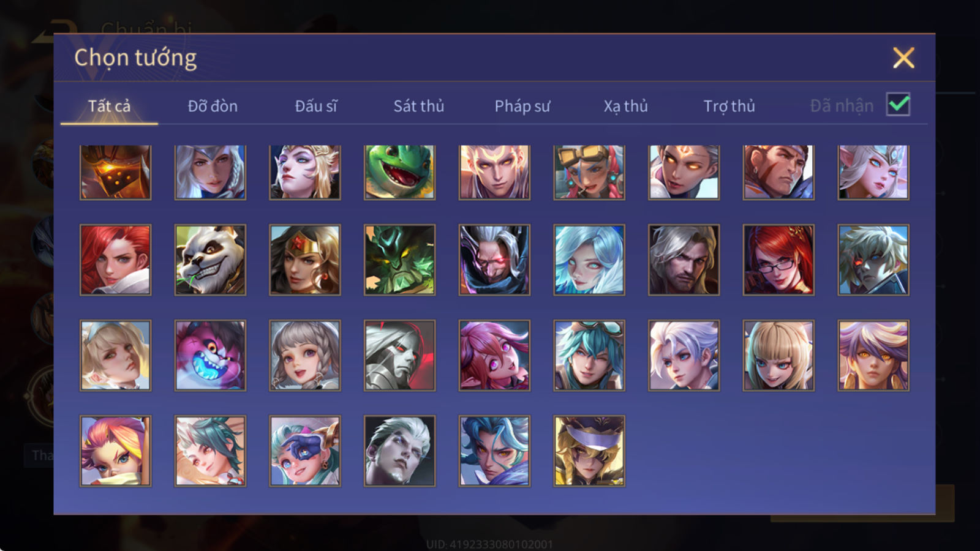Open the Sát thủ tab
The width and height of the screenshot is (980, 551).
[419, 106]
